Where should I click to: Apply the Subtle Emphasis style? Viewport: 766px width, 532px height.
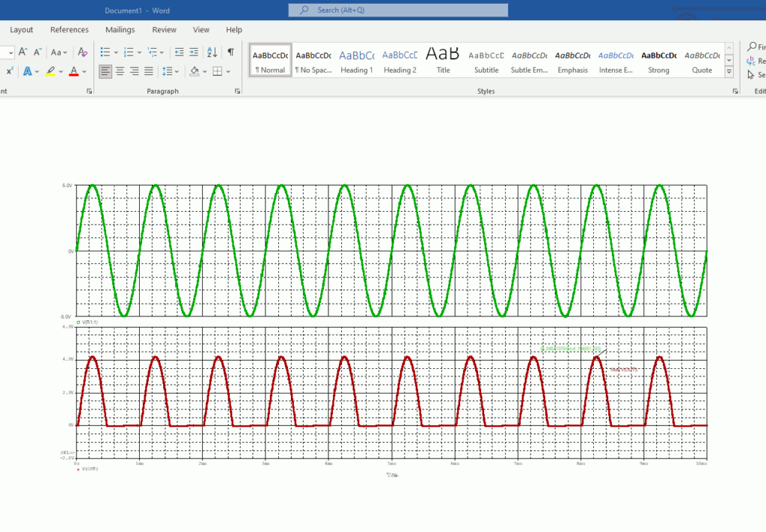coord(530,60)
